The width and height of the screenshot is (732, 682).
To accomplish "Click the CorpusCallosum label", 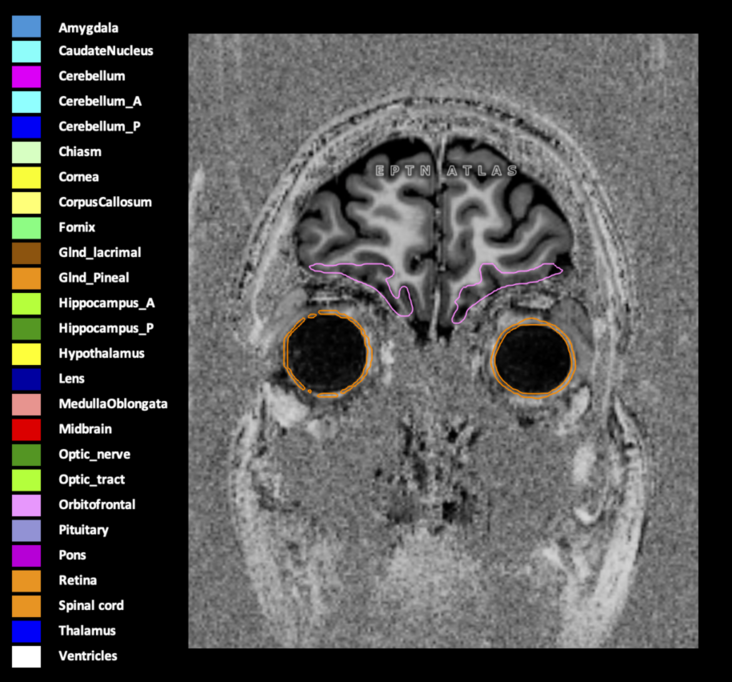I will pyautogui.click(x=105, y=202).
